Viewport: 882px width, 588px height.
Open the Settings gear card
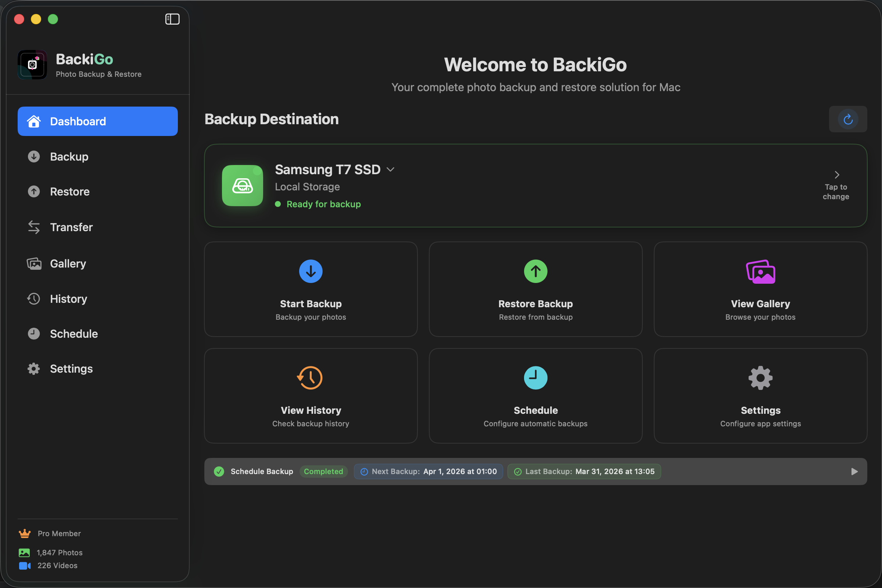click(760, 396)
